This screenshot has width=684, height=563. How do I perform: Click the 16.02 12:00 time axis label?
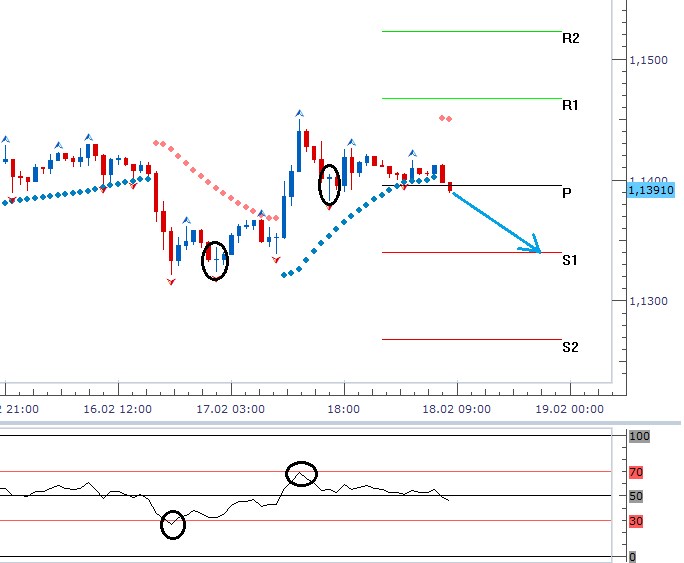(x=117, y=409)
